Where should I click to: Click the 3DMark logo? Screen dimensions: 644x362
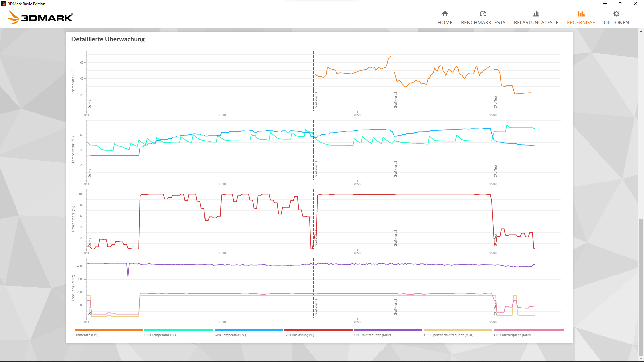point(40,17)
